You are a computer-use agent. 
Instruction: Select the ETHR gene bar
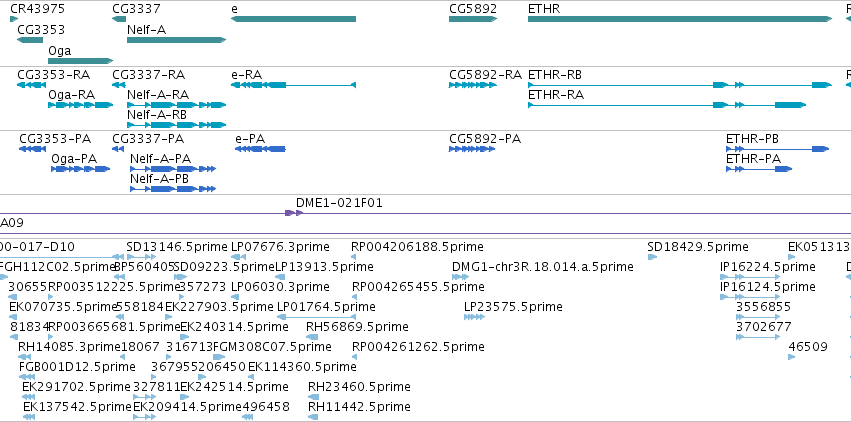[x=680, y=19]
